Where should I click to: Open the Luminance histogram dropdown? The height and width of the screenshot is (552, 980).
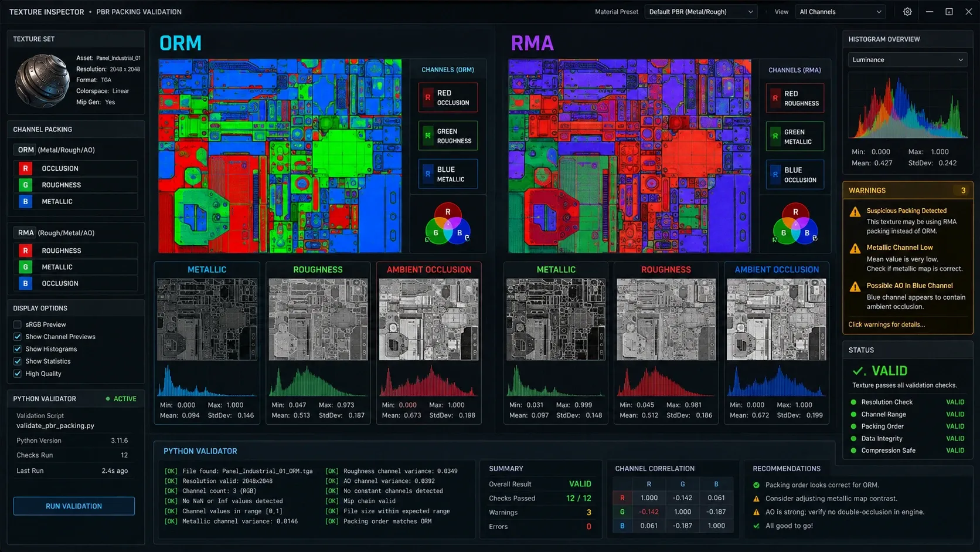907,60
